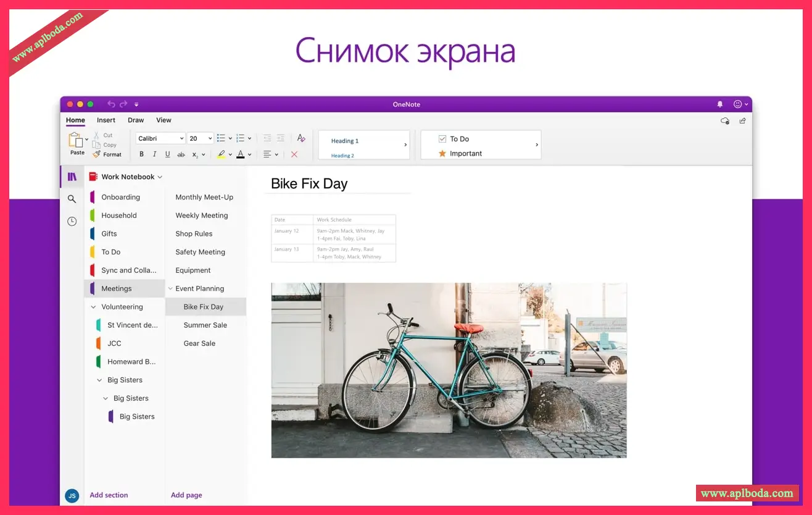Click the Add section link
This screenshot has width=812, height=515.
(109, 495)
